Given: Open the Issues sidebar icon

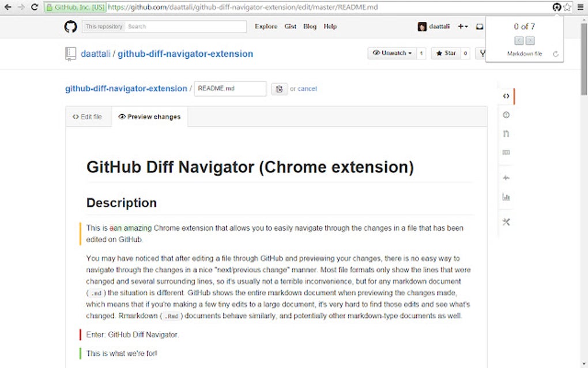Looking at the screenshot, I should click(506, 114).
